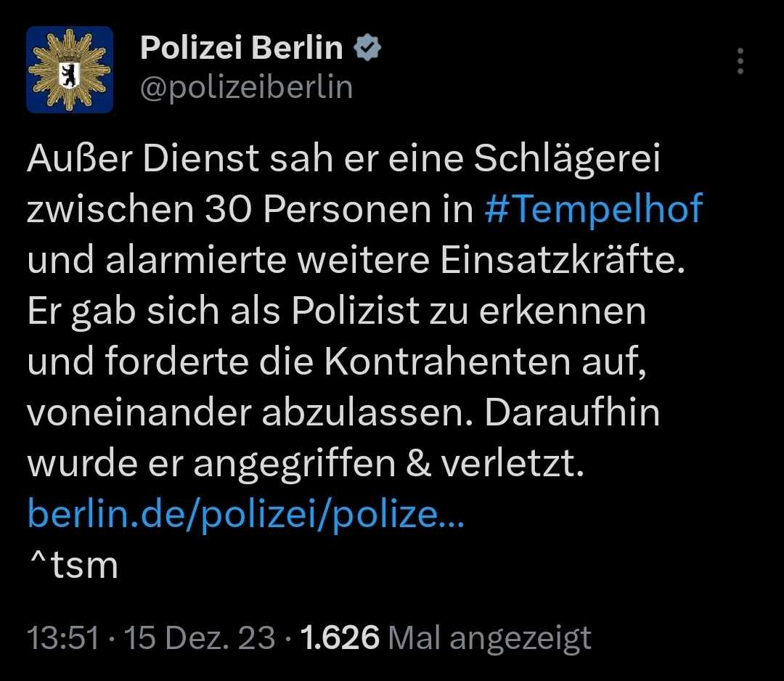The width and height of the screenshot is (784, 681).
Task: Open the Polizei Berlin profile picture
Action: pyautogui.click(x=70, y=70)
